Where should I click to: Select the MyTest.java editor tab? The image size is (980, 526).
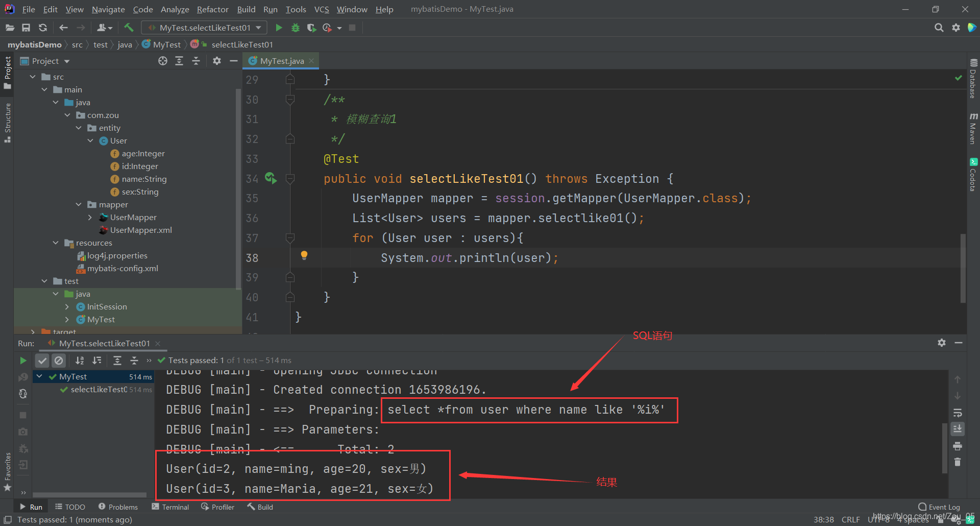[281, 61]
